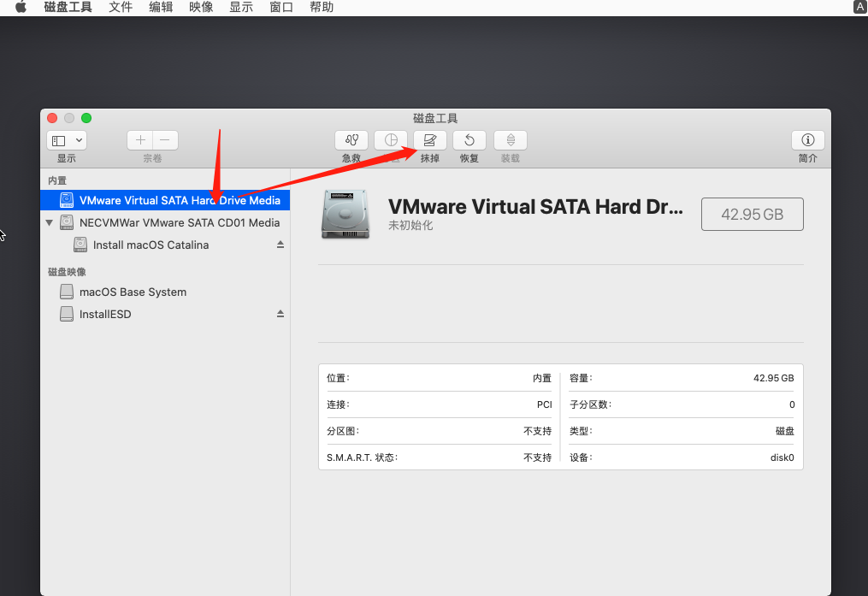Click the 内置 sidebar section header

coord(57,180)
